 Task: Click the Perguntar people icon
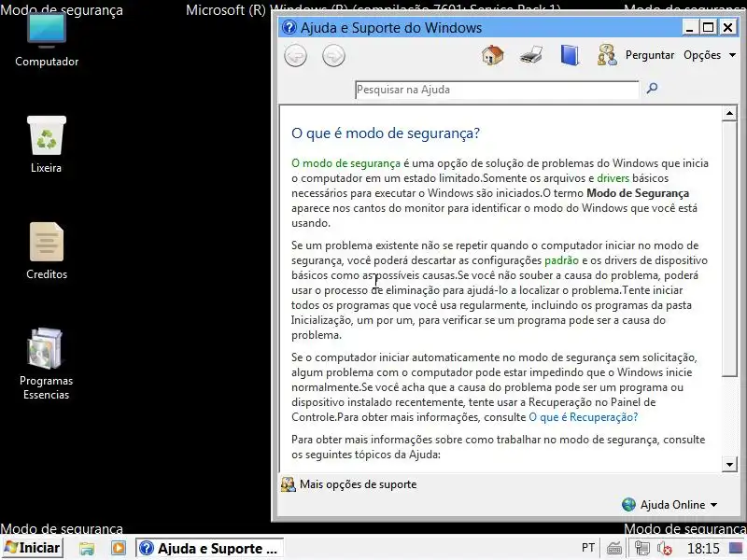(607, 55)
